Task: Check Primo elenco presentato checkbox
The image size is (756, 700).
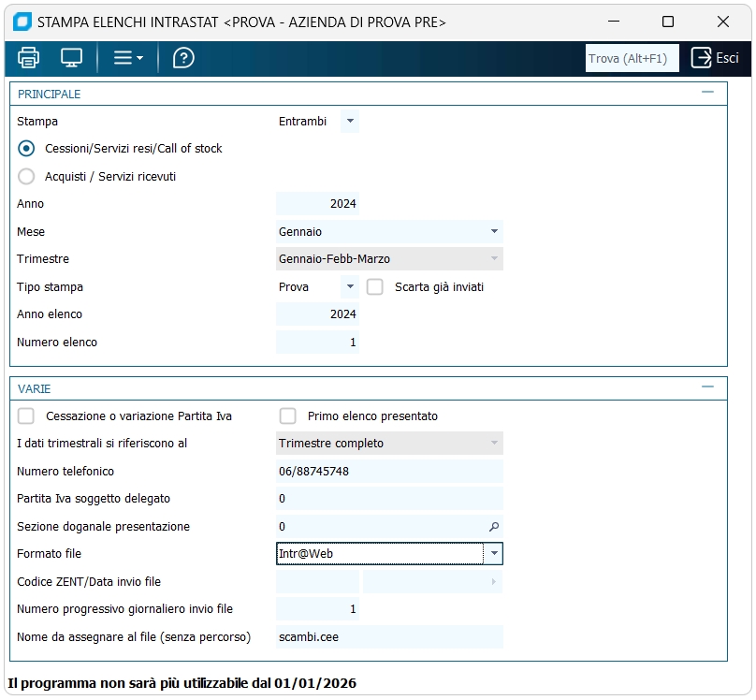Action: coord(288,416)
